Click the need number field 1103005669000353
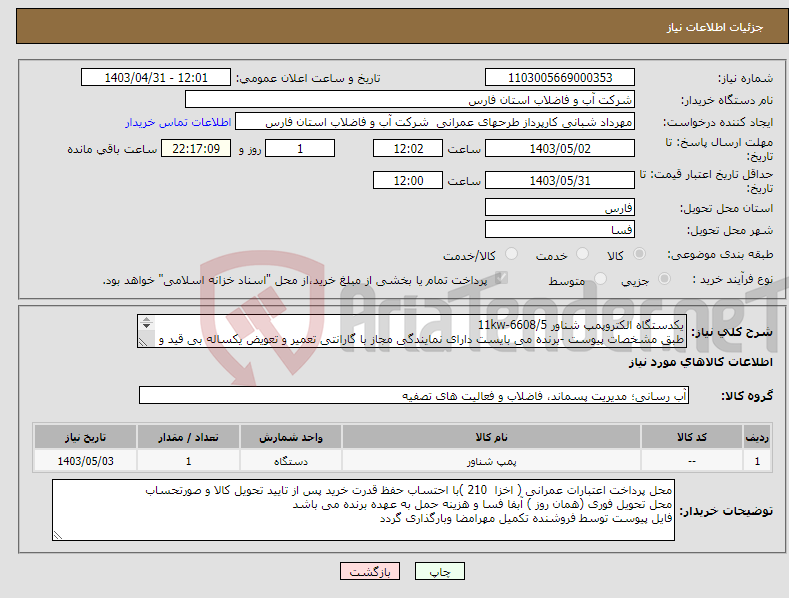The height and width of the screenshot is (598, 789). point(560,78)
